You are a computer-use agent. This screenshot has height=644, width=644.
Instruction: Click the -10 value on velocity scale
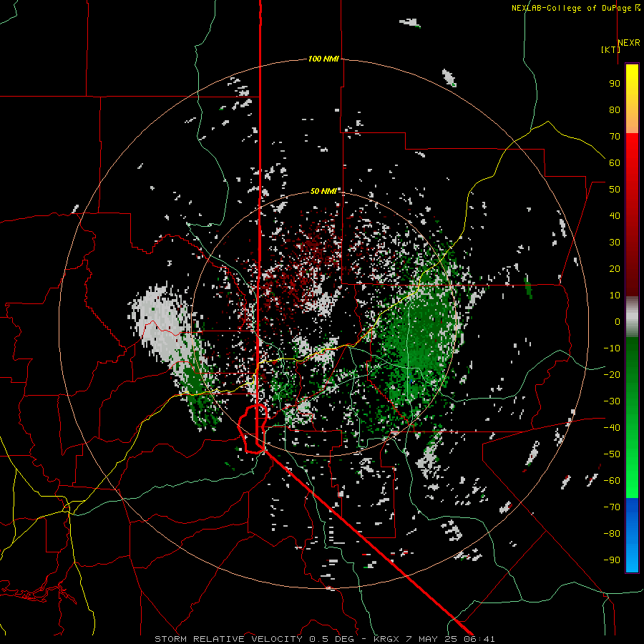coord(612,348)
